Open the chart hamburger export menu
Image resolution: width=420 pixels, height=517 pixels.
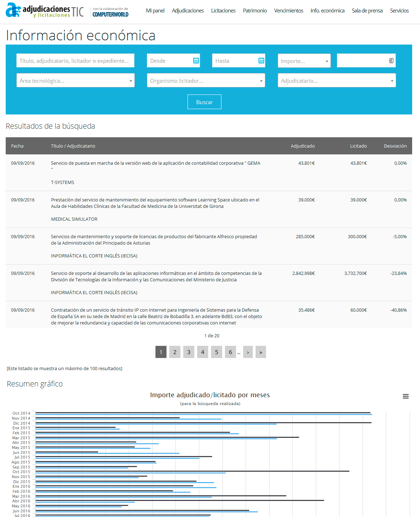coord(406,396)
